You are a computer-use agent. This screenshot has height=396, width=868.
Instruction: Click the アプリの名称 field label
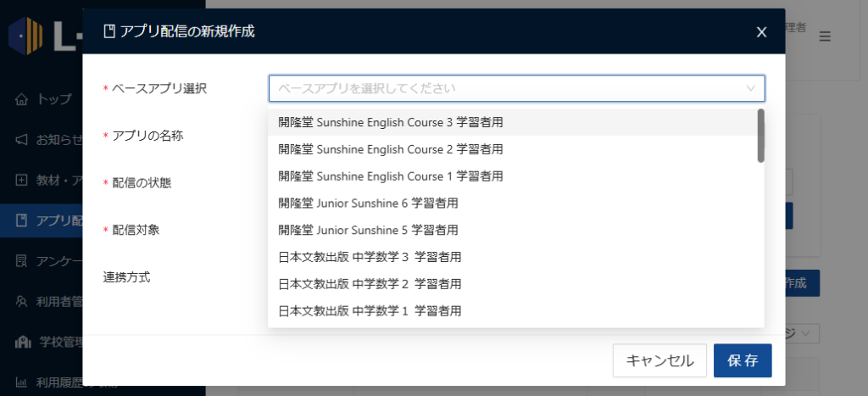click(x=147, y=136)
